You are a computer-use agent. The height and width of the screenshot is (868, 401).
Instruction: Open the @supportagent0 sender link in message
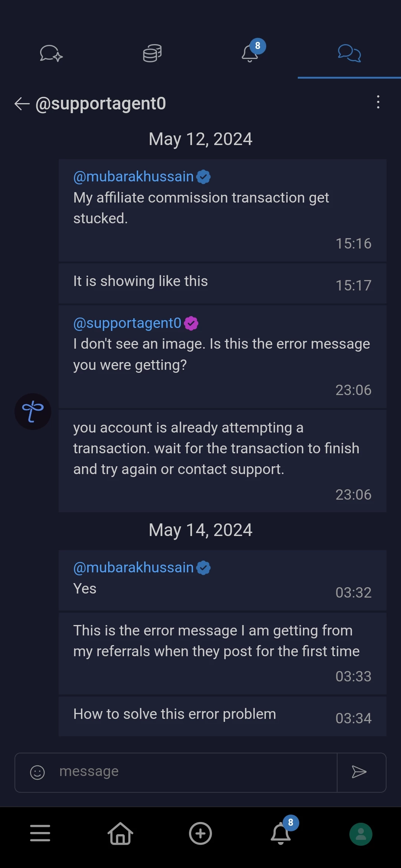point(127,323)
